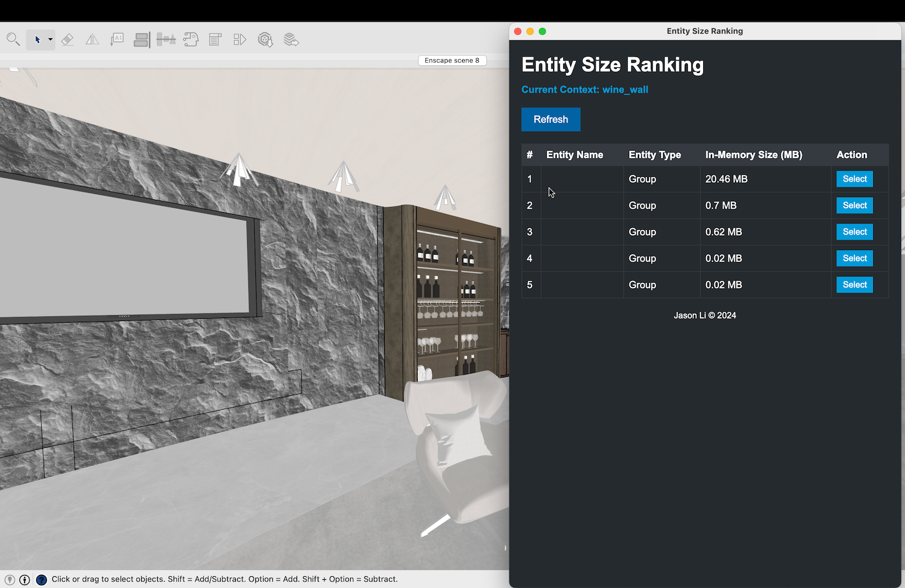Activate the magnifier search tool
Viewport: 905px width, 588px height.
13,39
